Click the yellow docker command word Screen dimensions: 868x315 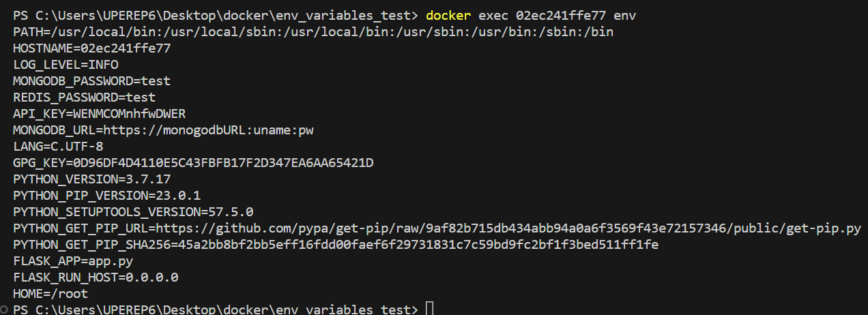448,15
